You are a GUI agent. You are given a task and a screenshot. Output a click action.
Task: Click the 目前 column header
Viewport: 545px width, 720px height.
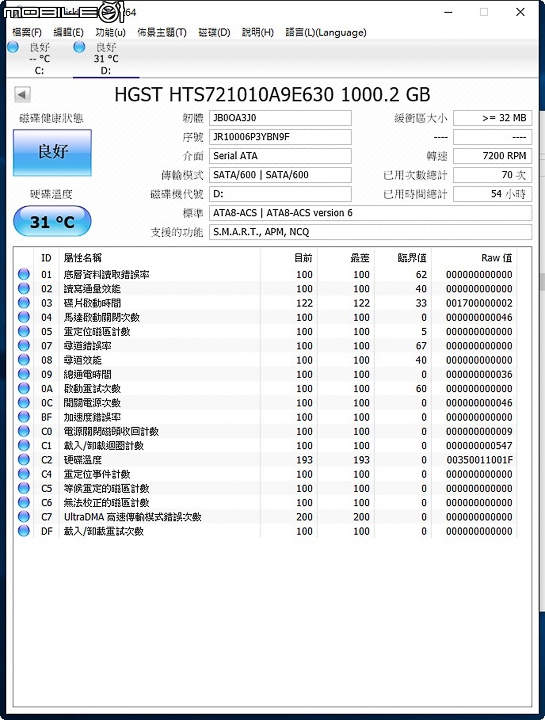point(289,258)
